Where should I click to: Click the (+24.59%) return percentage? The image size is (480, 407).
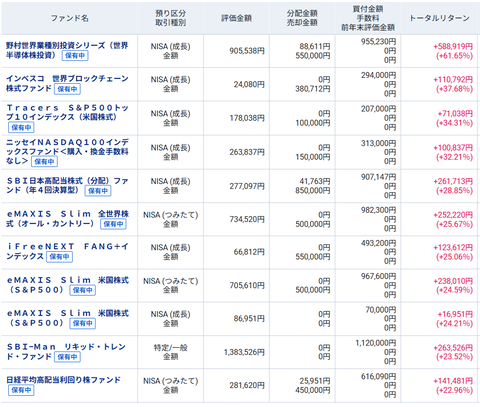454,290
